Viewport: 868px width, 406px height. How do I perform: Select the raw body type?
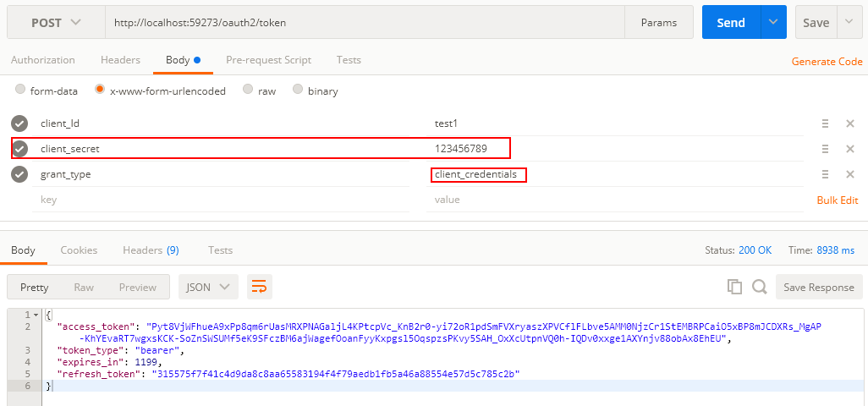260,91
